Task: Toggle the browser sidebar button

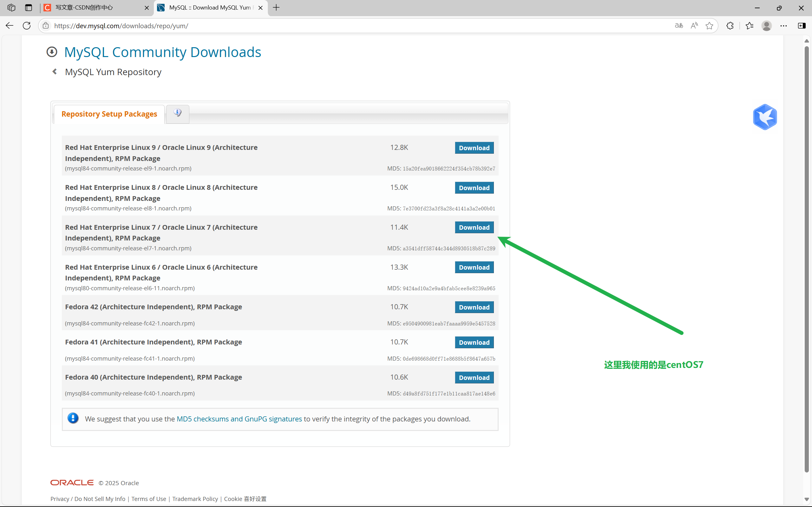Action: pyautogui.click(x=802, y=25)
